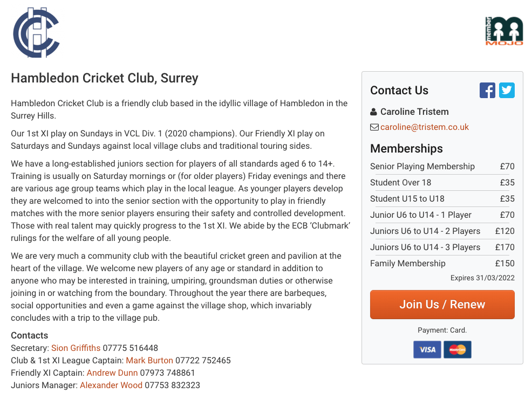Viewport: 532px width, 414px height.
Task: Click the Hambledon Cricket Club, Surrey heading
Action: [x=105, y=78]
